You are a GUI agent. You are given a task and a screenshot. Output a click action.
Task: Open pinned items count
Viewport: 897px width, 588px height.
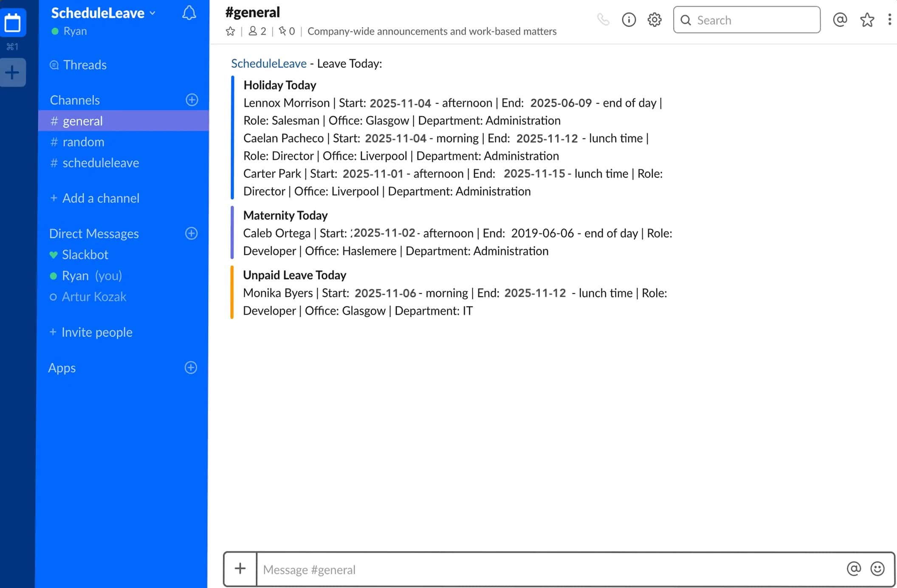(x=287, y=31)
